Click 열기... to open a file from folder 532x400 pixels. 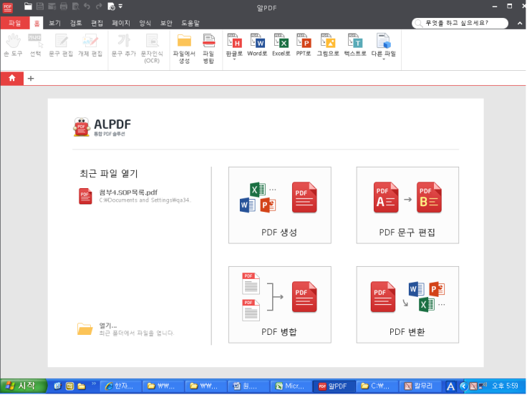pyautogui.click(x=108, y=326)
